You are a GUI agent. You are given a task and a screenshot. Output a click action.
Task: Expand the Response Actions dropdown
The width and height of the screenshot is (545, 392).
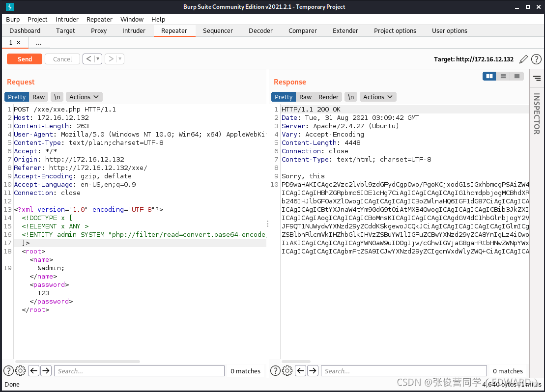(x=378, y=97)
